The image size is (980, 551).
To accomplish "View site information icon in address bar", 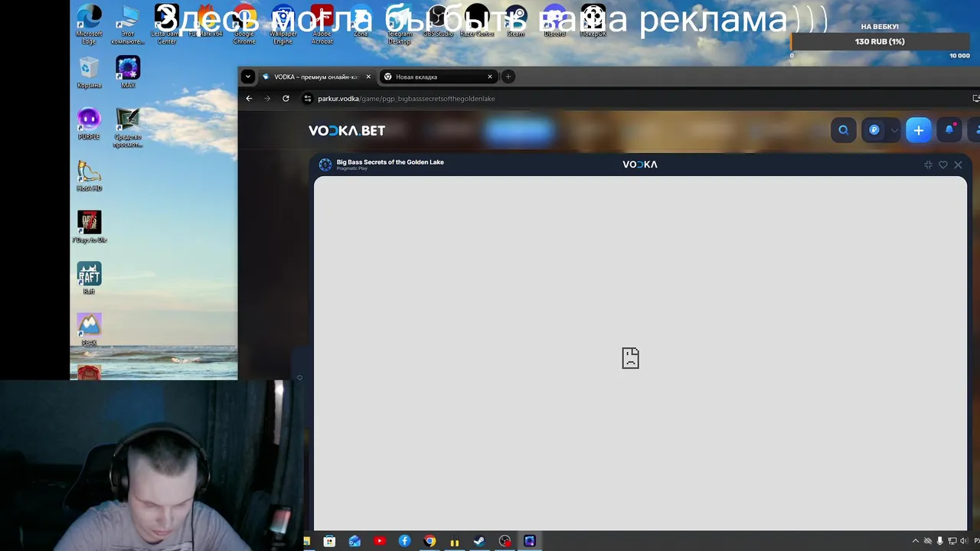I will tap(308, 98).
